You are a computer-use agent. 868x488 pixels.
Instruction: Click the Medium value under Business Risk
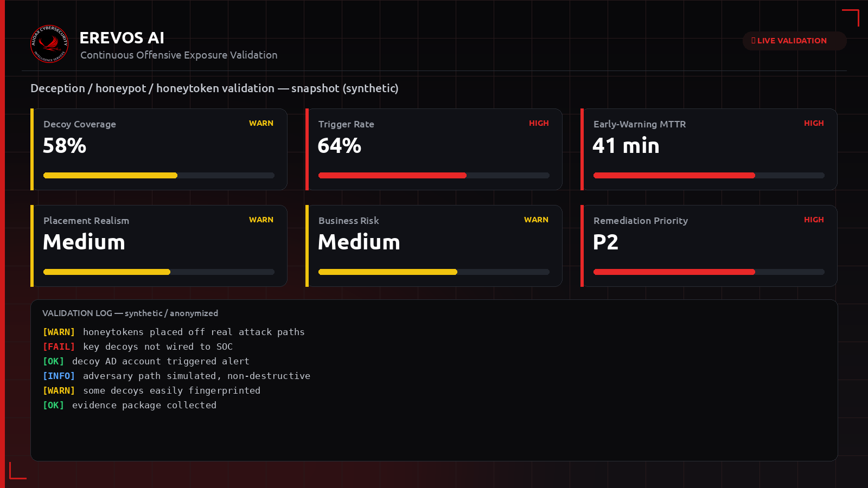coord(359,242)
